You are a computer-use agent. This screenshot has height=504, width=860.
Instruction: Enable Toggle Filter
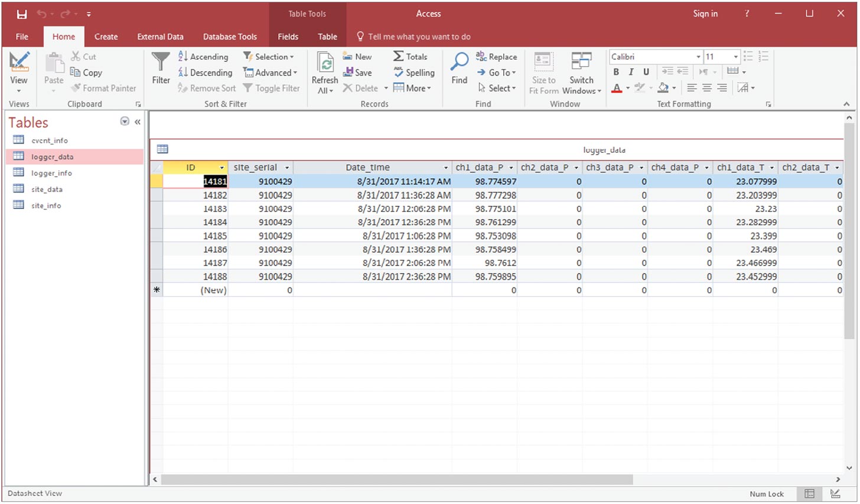pyautogui.click(x=272, y=88)
